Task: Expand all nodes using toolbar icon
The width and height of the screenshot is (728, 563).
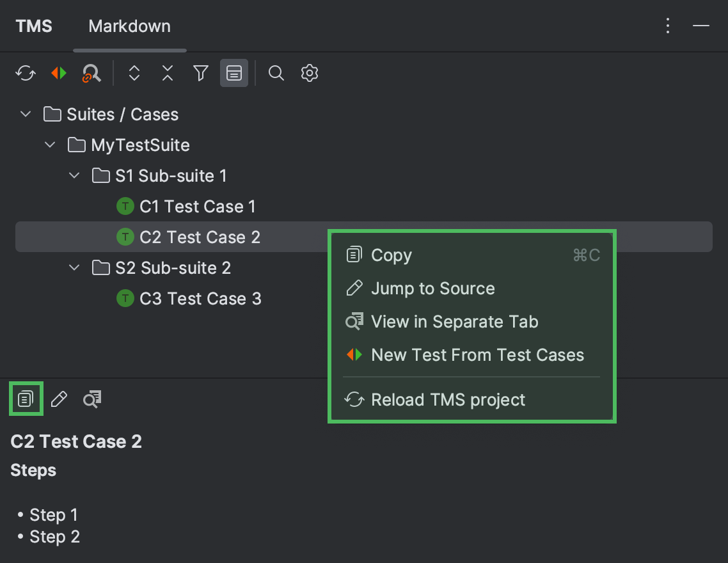Action: [x=134, y=73]
